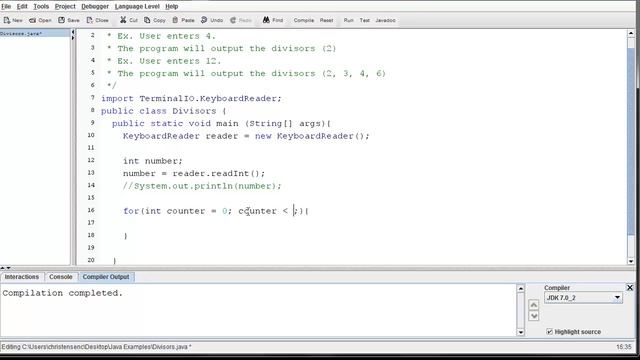This screenshot has height=360, width=640.
Task: Click the commented System.out.println line
Action: tap(202, 186)
